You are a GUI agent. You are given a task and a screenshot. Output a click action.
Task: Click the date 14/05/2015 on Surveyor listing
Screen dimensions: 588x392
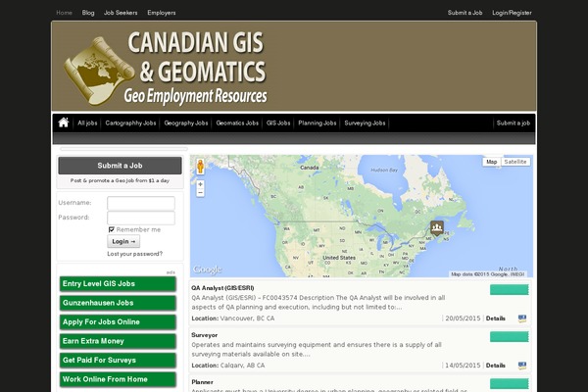(x=463, y=366)
